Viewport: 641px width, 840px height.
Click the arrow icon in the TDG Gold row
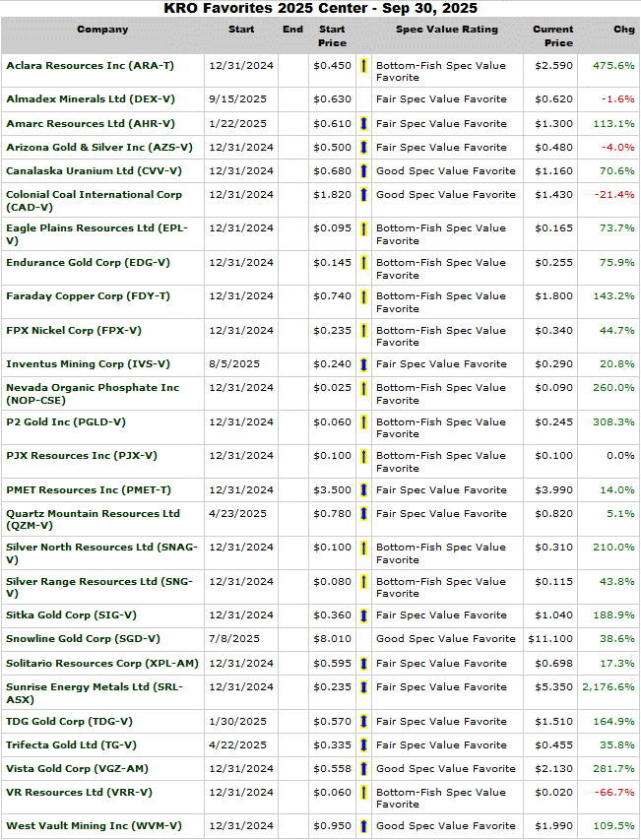click(x=363, y=722)
